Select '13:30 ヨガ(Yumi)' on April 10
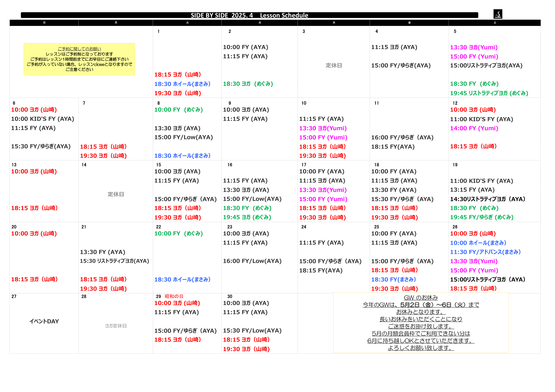Image resolution: width=555 pixels, height=392 pixels. (x=323, y=128)
